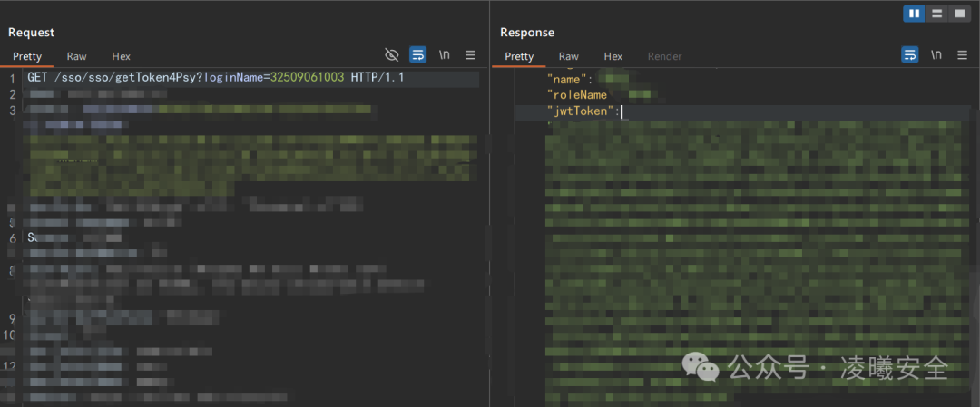Click the GET request line text
Image resolution: width=980 pixels, height=407 pixels.
pos(216,79)
